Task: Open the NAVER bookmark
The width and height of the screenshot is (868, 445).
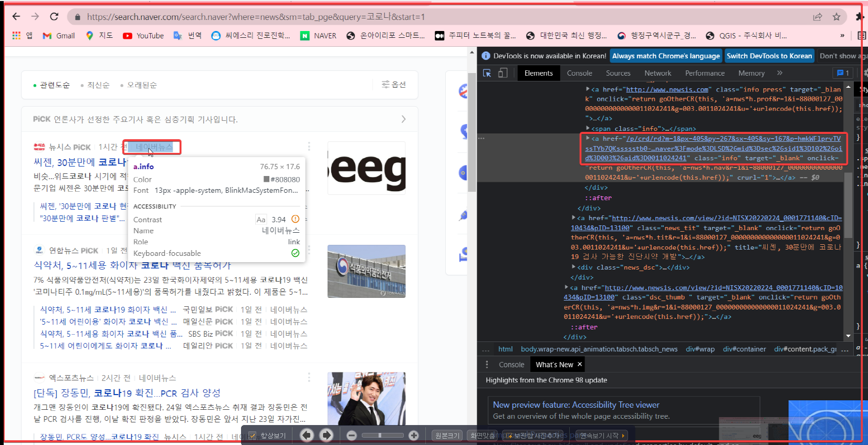Action: pyautogui.click(x=318, y=36)
